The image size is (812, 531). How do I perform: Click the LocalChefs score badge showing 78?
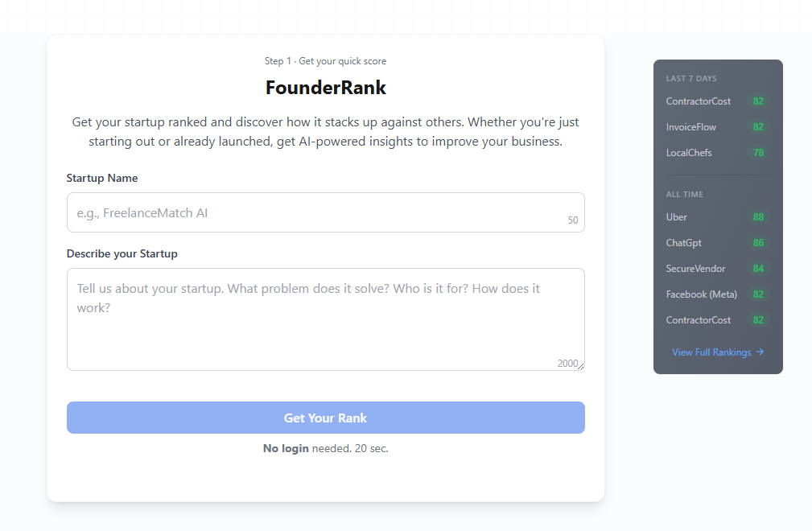[757, 152]
